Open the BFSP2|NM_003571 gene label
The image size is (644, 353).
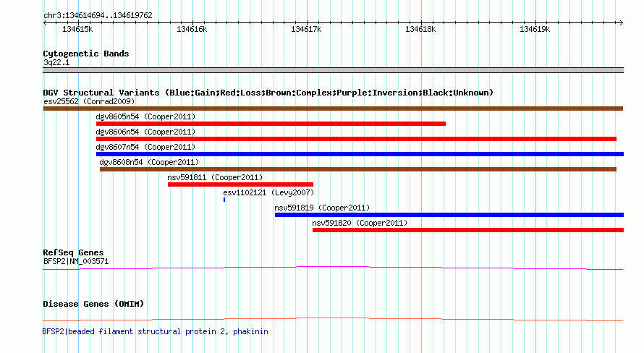click(x=76, y=261)
